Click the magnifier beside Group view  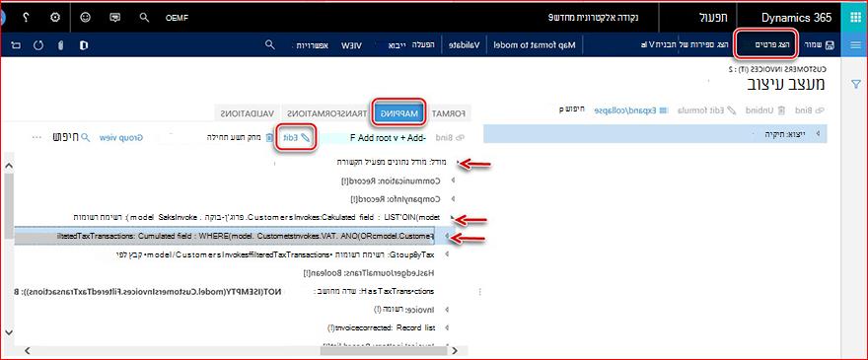[x=85, y=137]
